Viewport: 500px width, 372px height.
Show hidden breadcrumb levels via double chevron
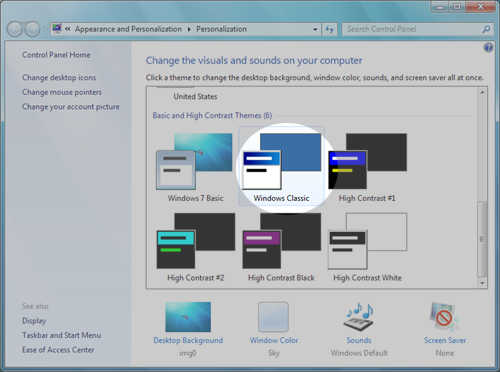(x=68, y=29)
